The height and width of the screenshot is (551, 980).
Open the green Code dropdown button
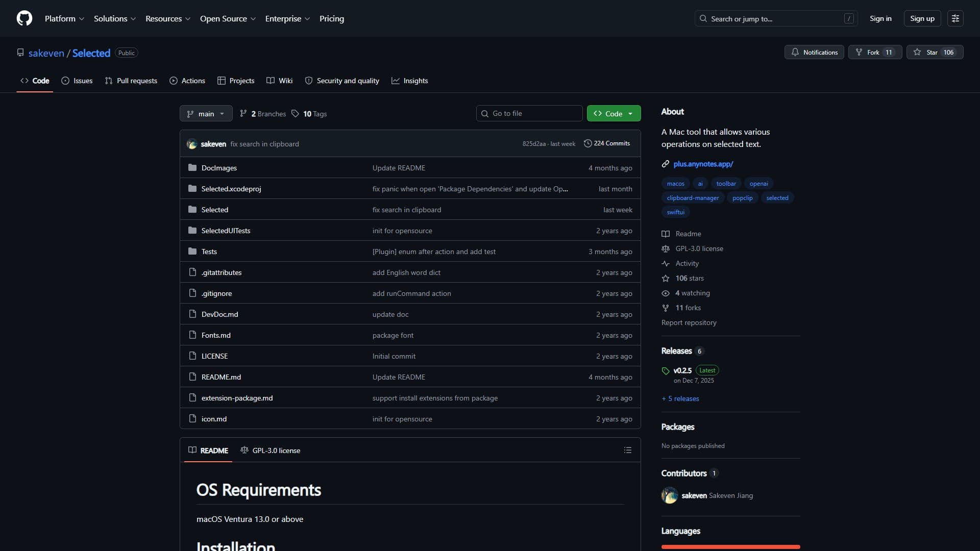(x=614, y=113)
